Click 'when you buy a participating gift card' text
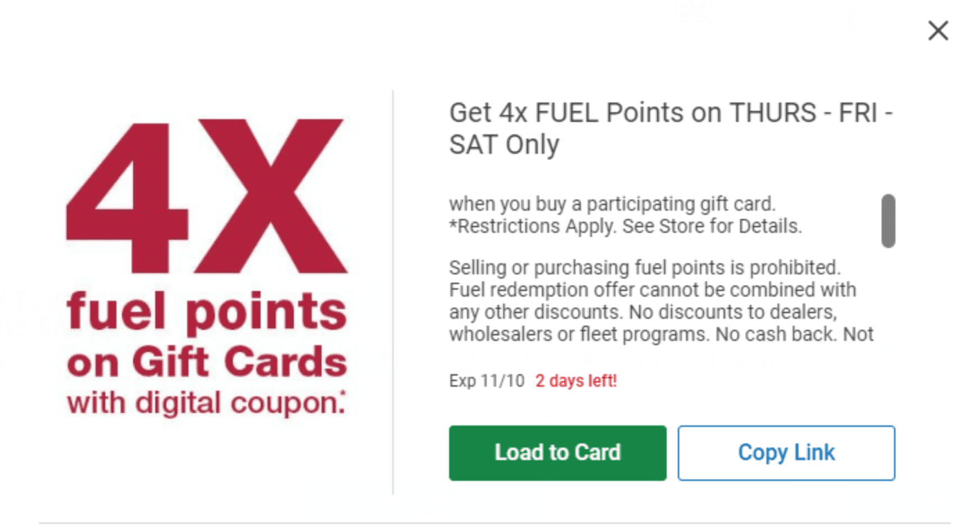980x528 pixels. pyautogui.click(x=612, y=204)
